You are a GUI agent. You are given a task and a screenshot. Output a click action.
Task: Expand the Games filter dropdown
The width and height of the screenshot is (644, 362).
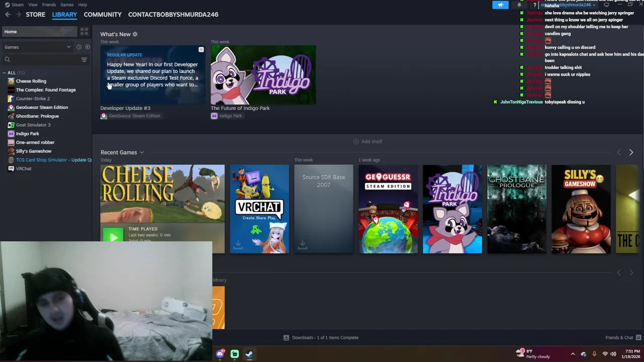(38, 47)
